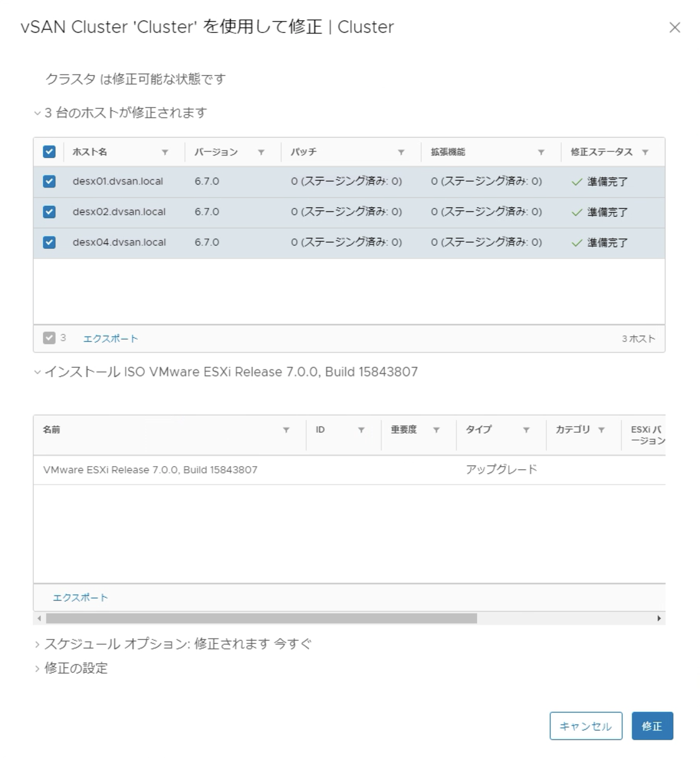Click the scrollbar right arrow
Image resolution: width=700 pixels, height=758 pixels.
point(660,618)
